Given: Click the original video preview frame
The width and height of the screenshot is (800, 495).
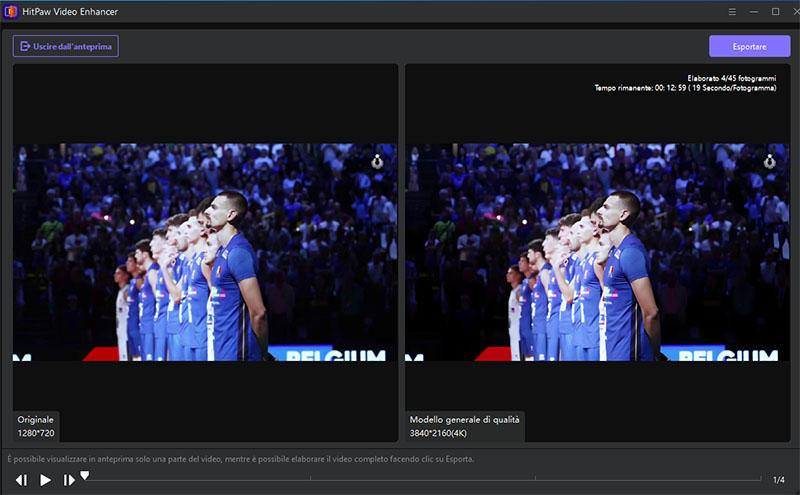Looking at the screenshot, I should pyautogui.click(x=205, y=252).
